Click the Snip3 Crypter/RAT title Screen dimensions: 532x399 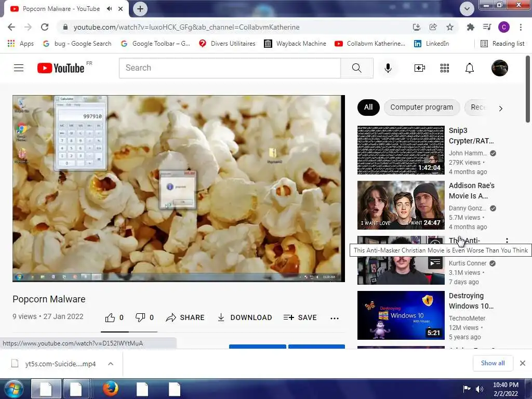tap(471, 136)
